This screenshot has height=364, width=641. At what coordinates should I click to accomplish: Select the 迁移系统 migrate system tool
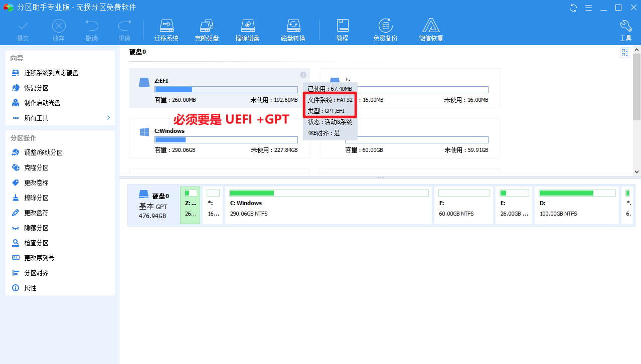click(166, 29)
